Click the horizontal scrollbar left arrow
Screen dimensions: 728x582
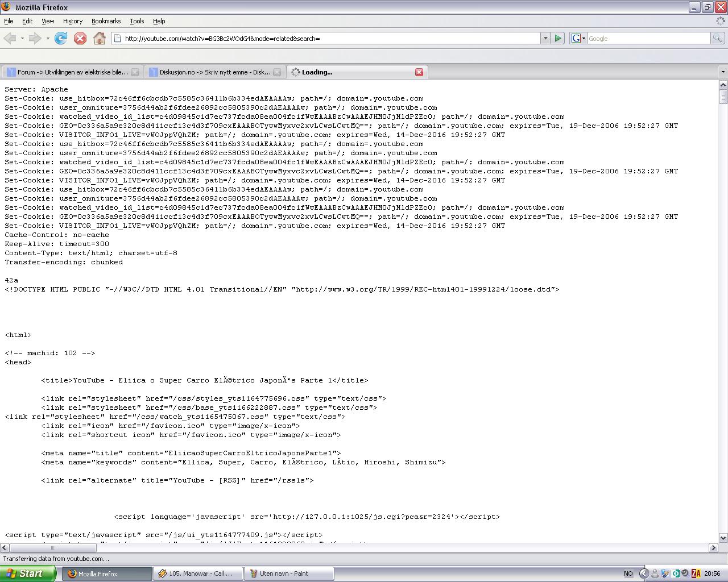[x=5, y=547]
